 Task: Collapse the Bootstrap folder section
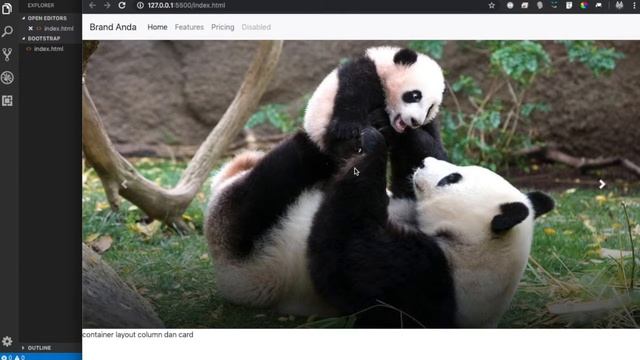click(41, 38)
